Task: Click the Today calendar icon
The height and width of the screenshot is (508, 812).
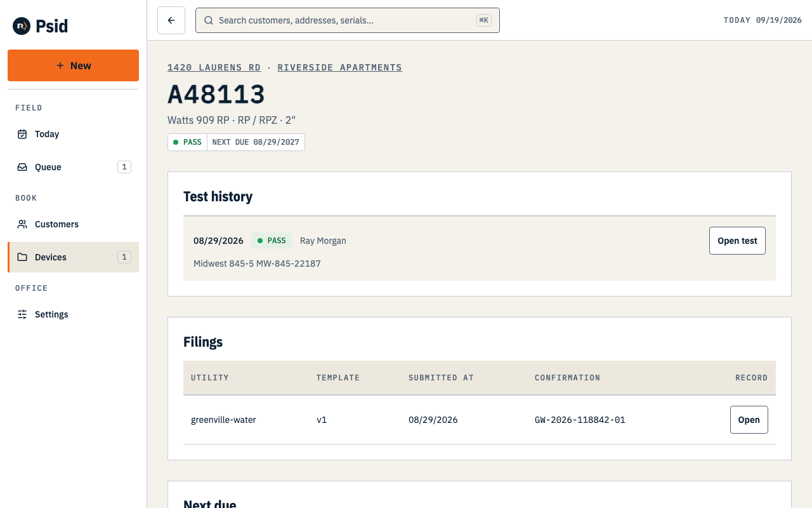Action: coord(22,134)
